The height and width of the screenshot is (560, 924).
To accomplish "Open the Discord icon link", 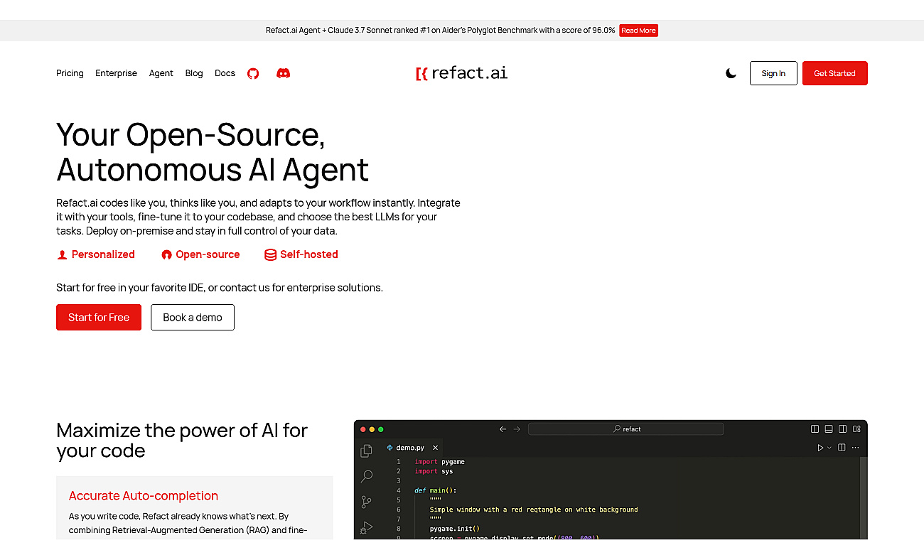I will (x=283, y=73).
